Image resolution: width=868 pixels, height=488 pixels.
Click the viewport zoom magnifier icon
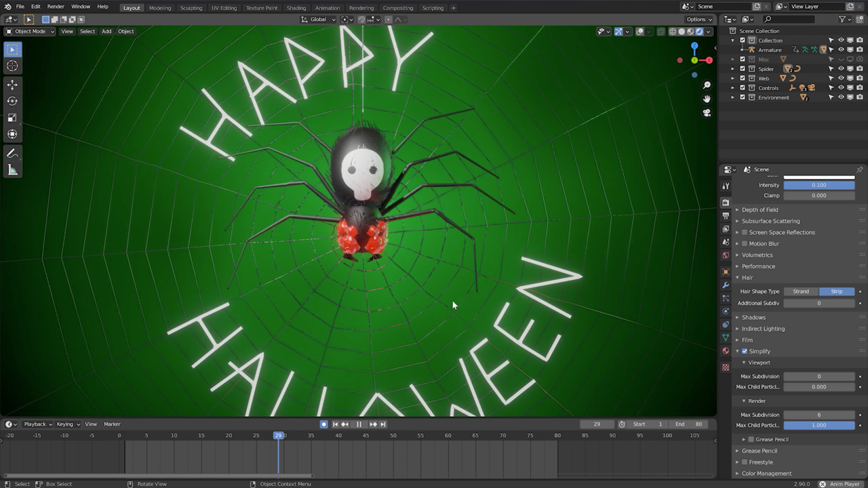point(707,85)
